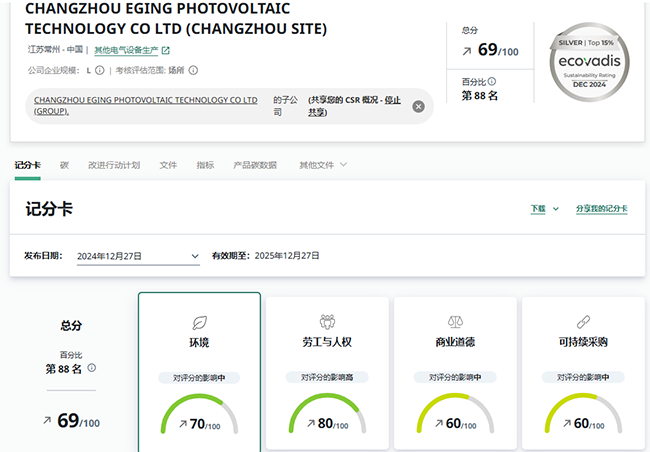Click the 对评分的影响中 badge on 商业道德

[455, 377]
